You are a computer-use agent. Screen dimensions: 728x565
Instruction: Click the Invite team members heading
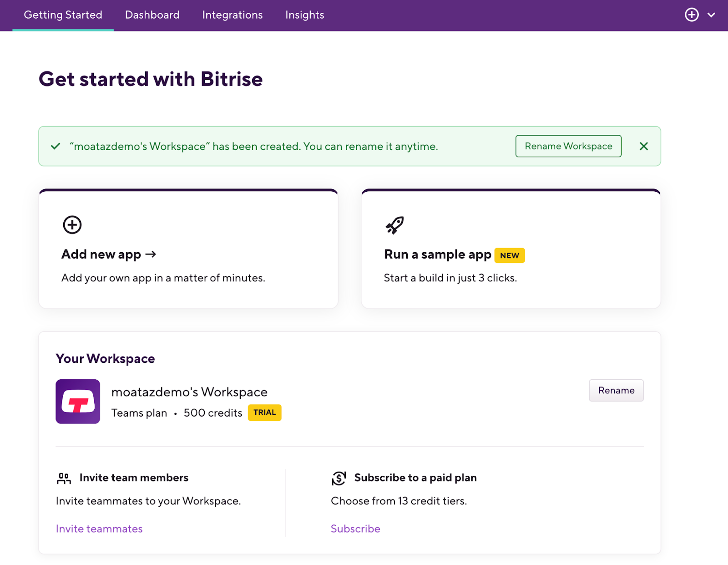[134, 478]
